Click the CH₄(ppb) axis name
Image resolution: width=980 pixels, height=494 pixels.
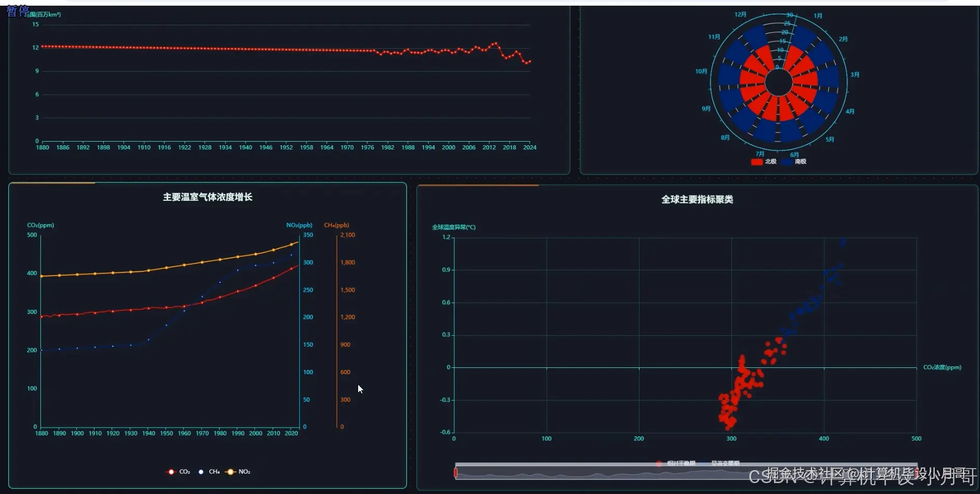click(x=337, y=225)
